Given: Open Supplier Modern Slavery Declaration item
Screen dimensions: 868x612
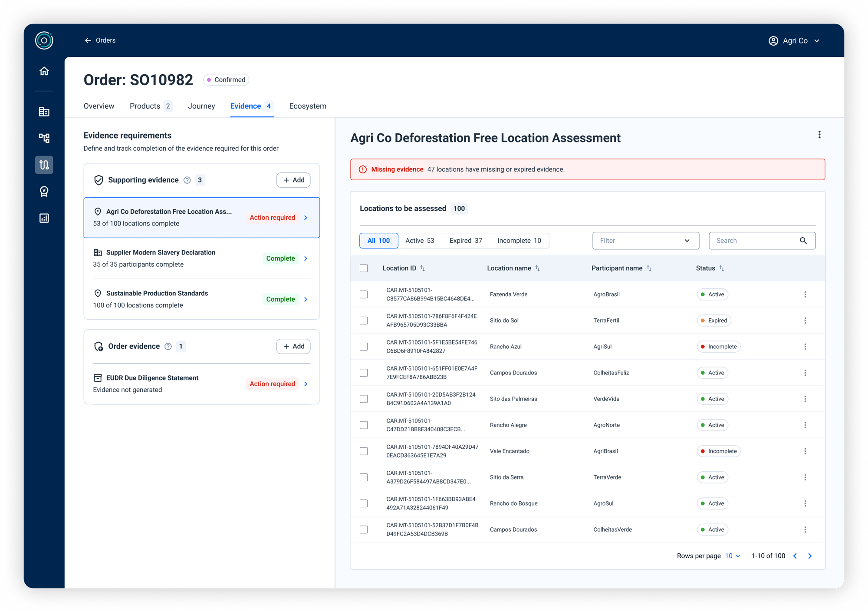Looking at the screenshot, I should (x=202, y=258).
